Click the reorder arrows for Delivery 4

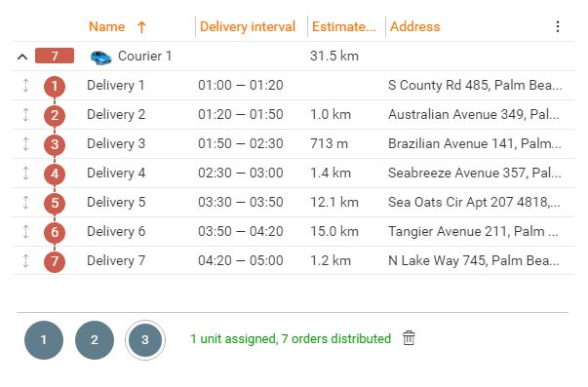coord(25,173)
